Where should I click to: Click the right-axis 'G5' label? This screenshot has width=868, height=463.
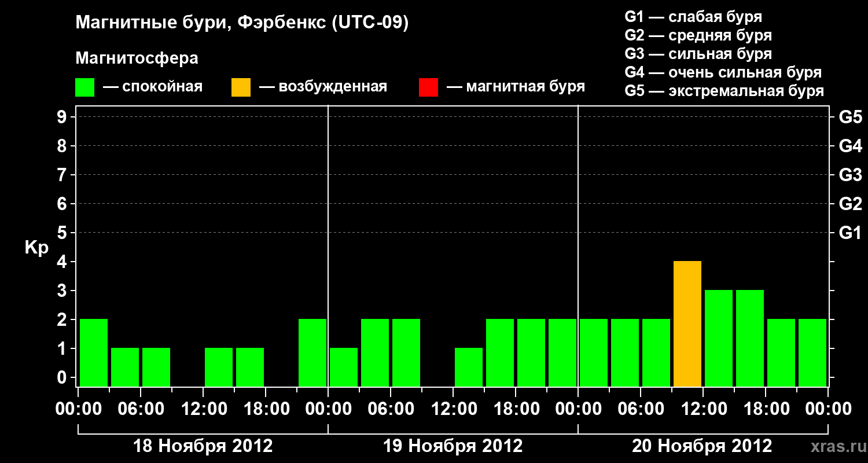coord(851,117)
